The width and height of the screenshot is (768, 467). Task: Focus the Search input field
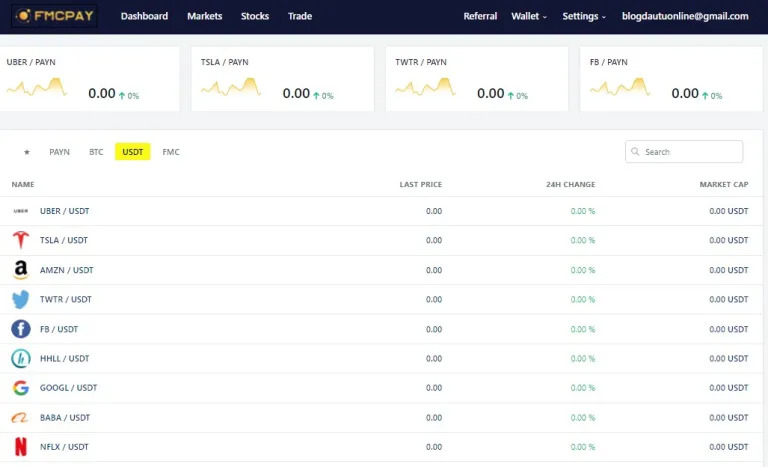point(684,151)
